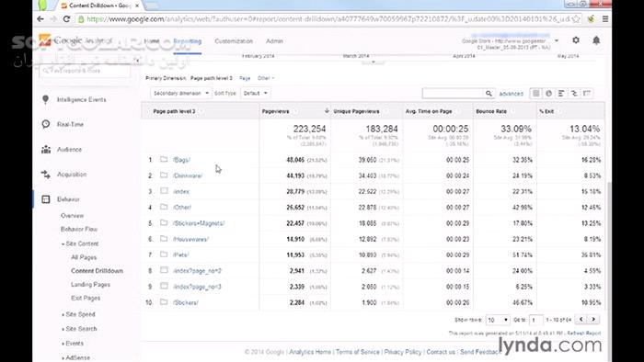This screenshot has width=644, height=362.
Task: Select Exit Pages in sidebar
Action: 86,298
